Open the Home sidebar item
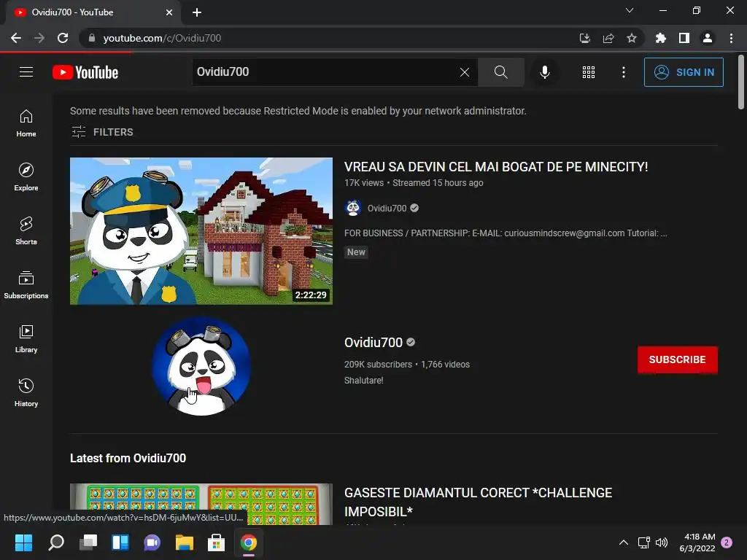The width and height of the screenshot is (747, 560). [26, 122]
